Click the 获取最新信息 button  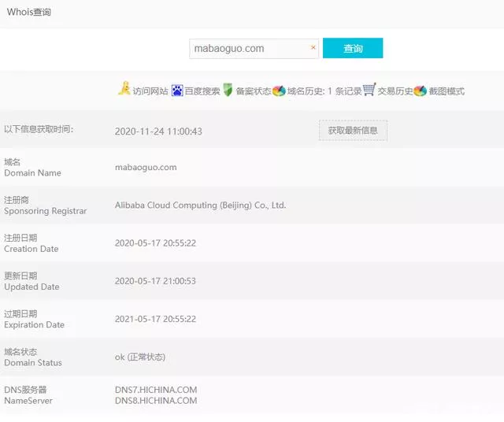353,131
